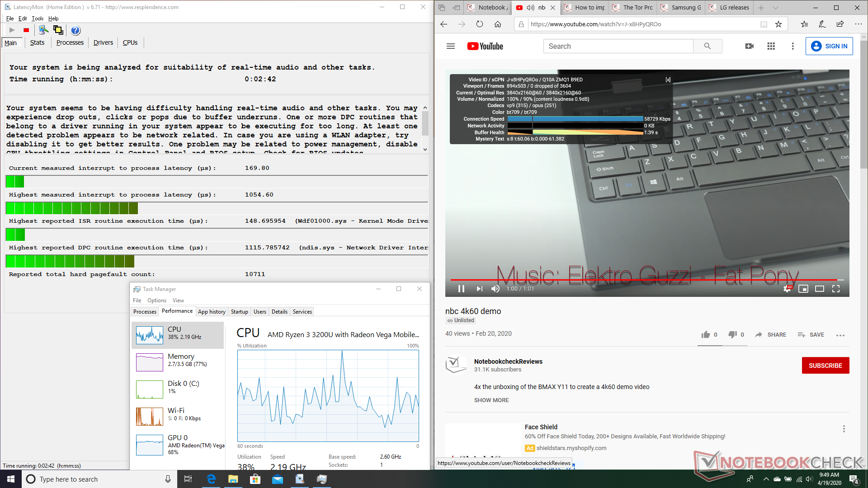Open YouTube hamburger guide menu

[450, 46]
